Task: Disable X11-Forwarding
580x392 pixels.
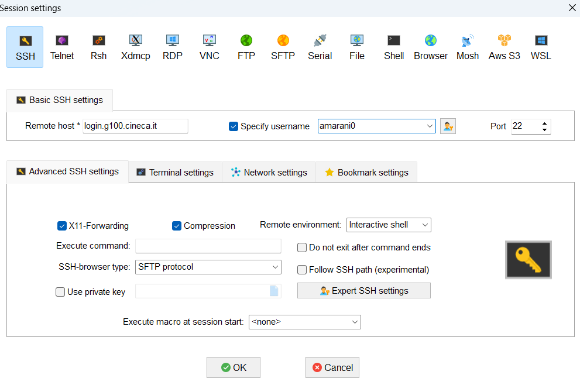Action: coord(62,226)
